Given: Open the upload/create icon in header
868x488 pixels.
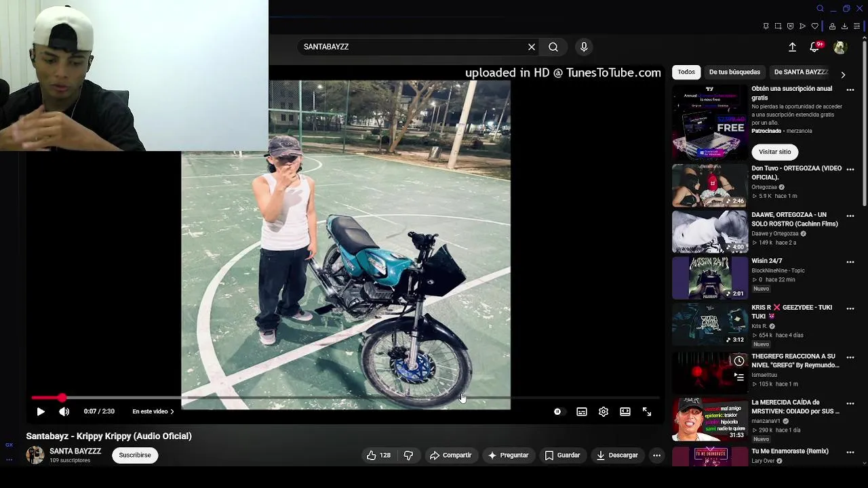Looking at the screenshot, I should pyautogui.click(x=792, y=47).
